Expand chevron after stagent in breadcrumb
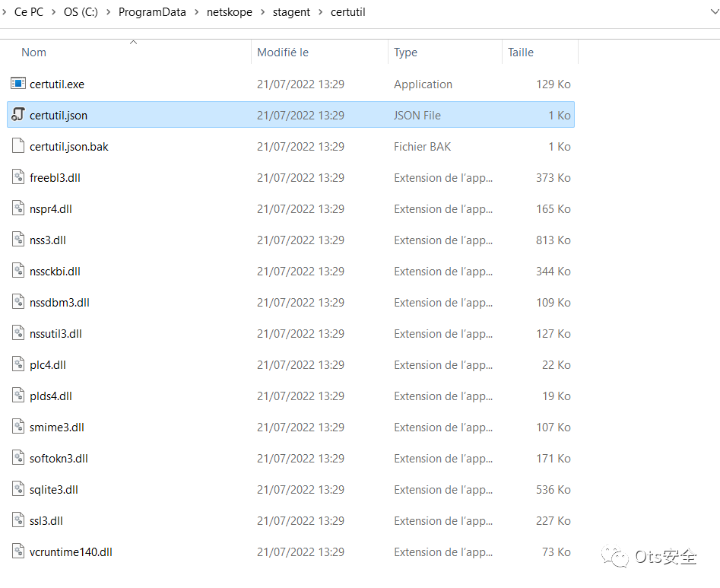The image size is (720, 588). point(321,12)
